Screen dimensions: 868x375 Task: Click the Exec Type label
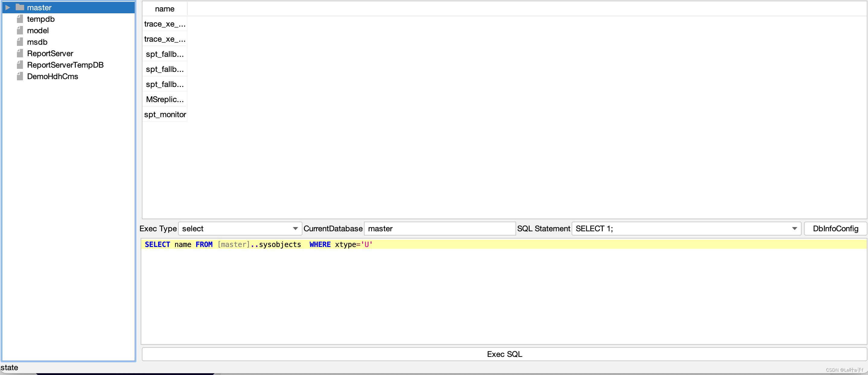coord(158,228)
